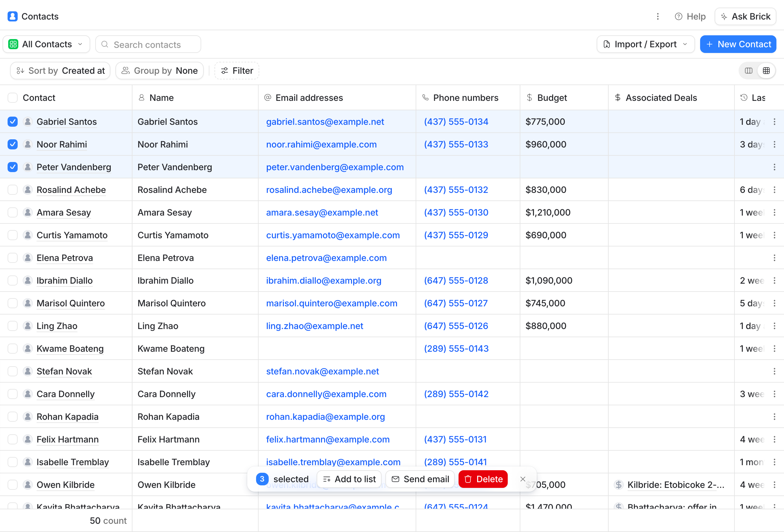Open Kilbride: Etobicoke deal link
This screenshot has height=532, width=784.
coord(676,485)
